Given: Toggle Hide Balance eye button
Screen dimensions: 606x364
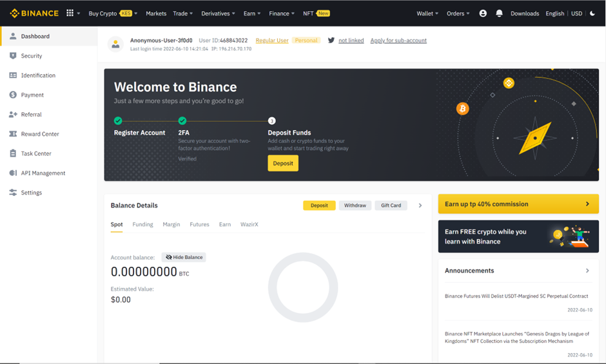Looking at the screenshot, I should [184, 257].
